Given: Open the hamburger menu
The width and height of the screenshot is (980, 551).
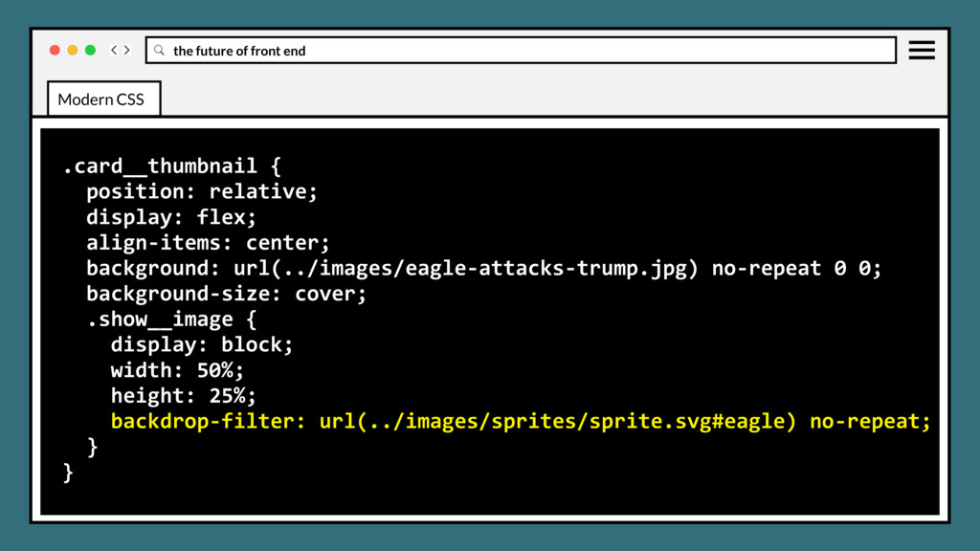Looking at the screenshot, I should 922,50.
